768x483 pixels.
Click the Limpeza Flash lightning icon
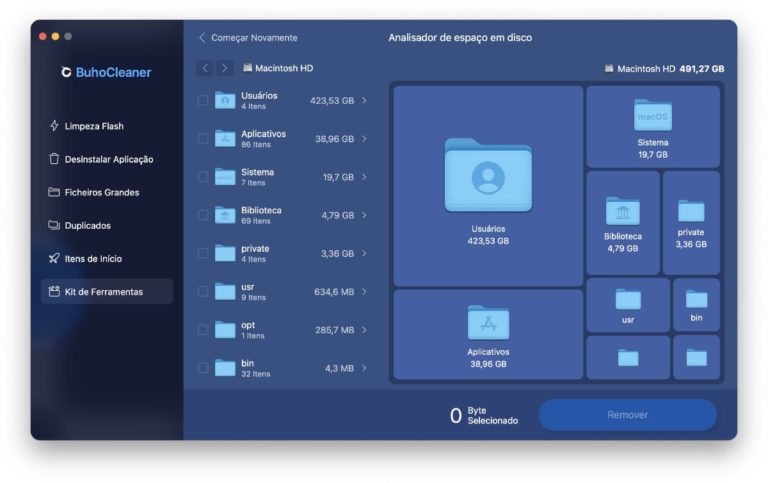54,126
